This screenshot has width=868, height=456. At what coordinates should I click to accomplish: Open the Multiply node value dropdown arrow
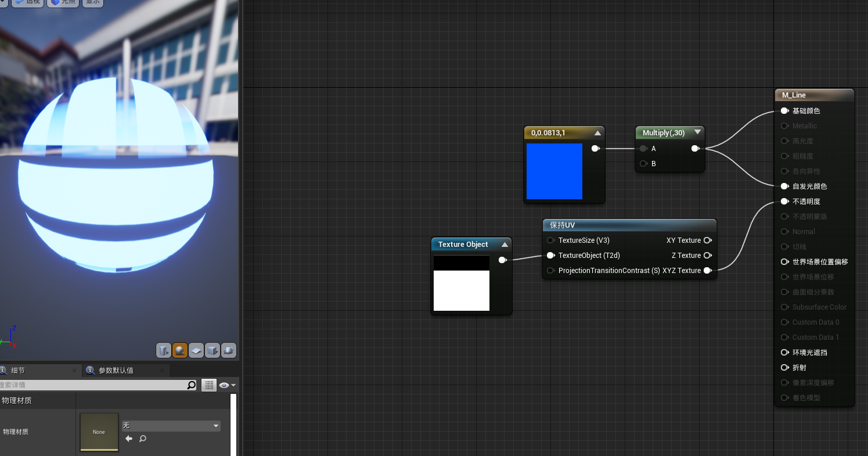click(x=697, y=132)
